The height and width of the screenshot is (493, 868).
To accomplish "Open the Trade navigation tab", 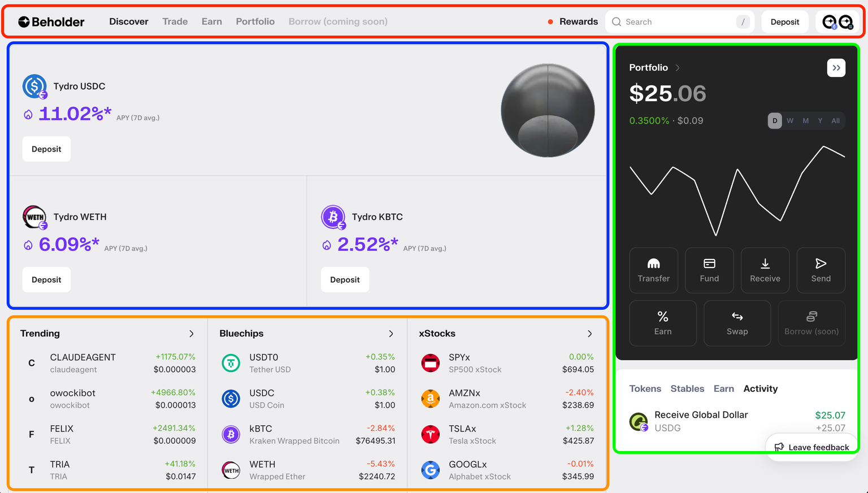I will point(175,21).
